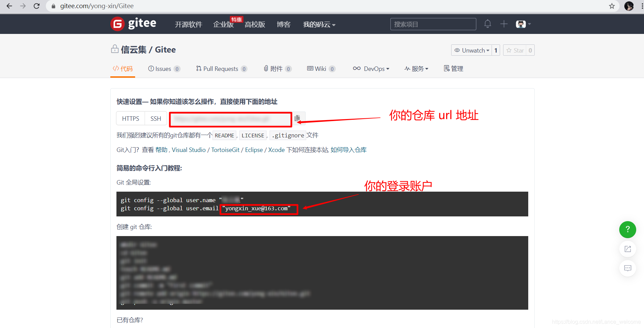Click the 简易的命令行入门教程 heading
The height and width of the screenshot is (328, 644).
(x=149, y=168)
